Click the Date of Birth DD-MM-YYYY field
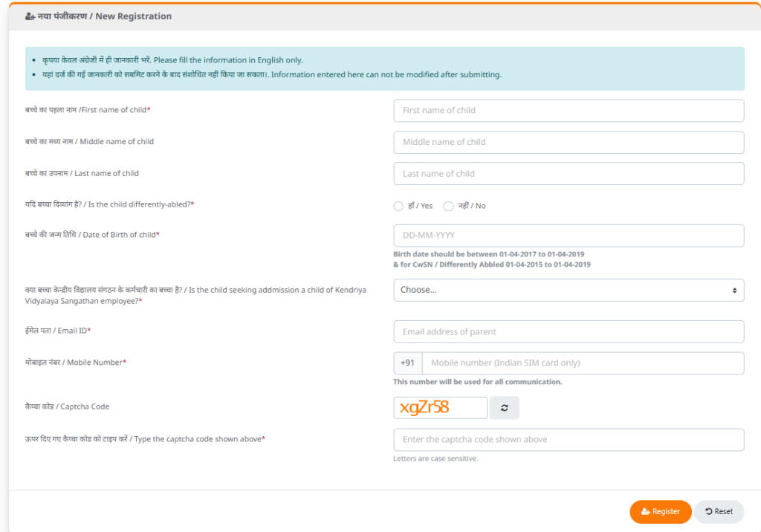Viewport: 761px width, 532px height. click(x=569, y=236)
